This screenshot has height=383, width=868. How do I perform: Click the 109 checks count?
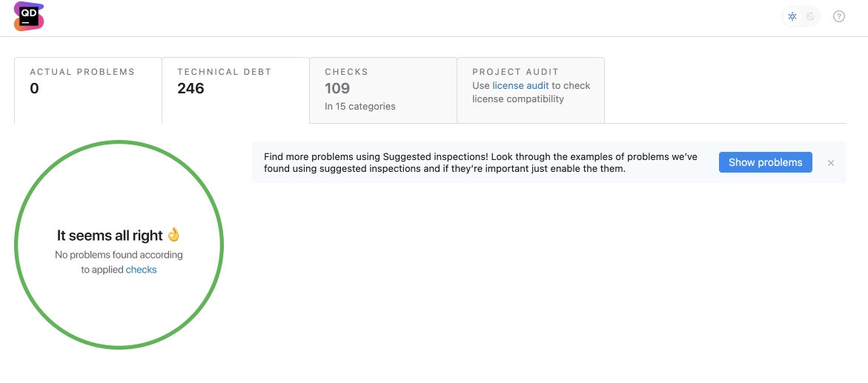[x=337, y=89]
